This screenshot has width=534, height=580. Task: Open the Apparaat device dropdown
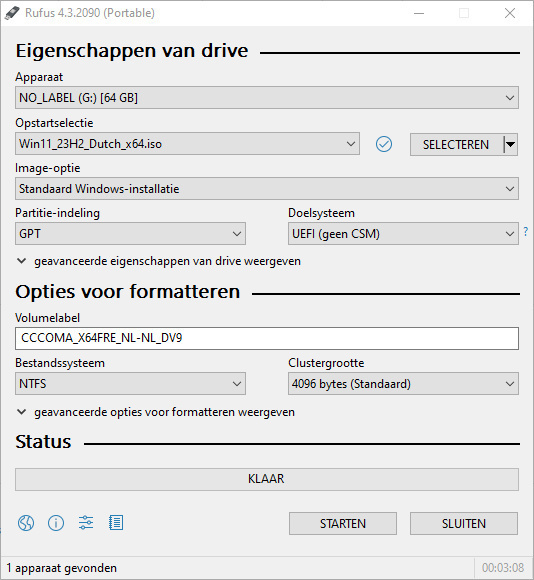tap(267, 98)
